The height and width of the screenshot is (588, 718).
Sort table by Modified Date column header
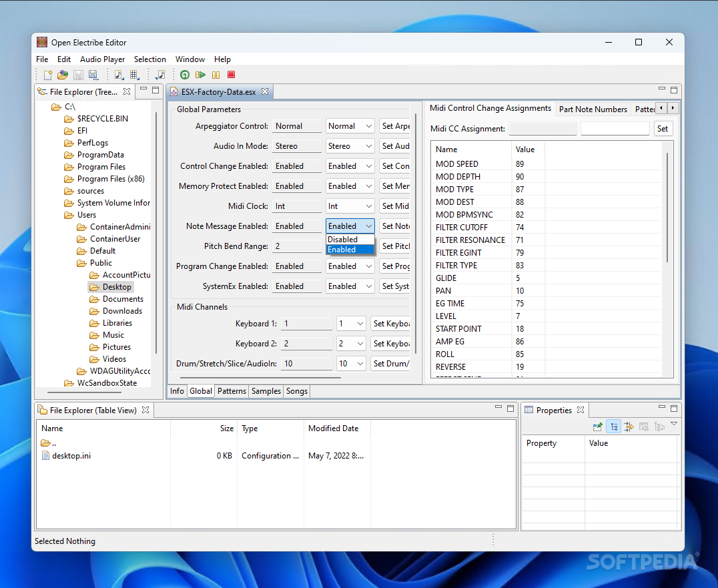336,428
